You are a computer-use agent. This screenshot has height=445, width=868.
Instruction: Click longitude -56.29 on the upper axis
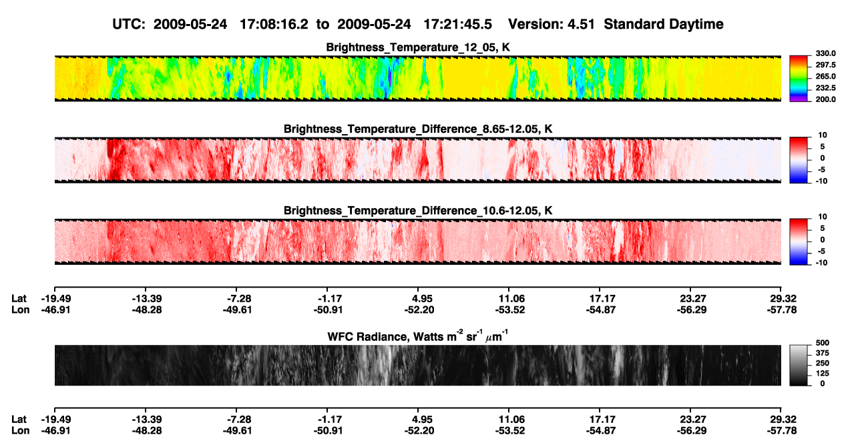point(692,310)
